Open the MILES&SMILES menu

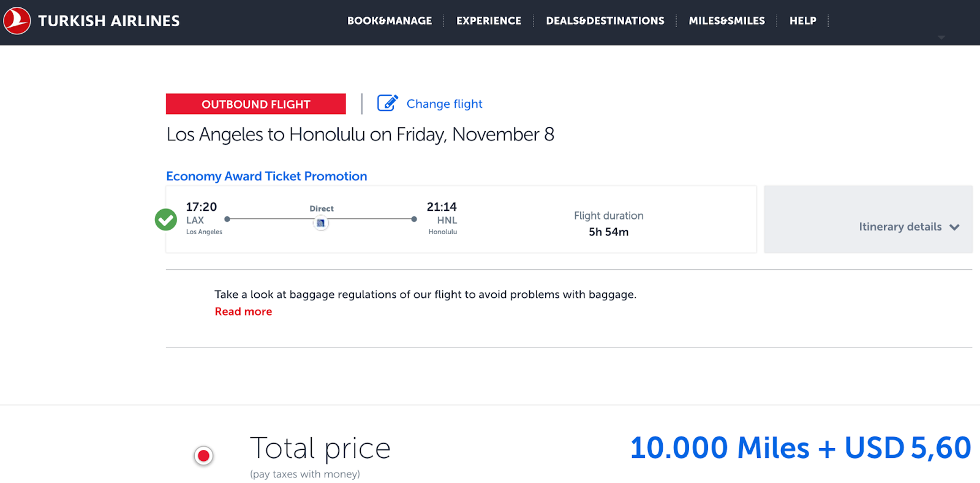(726, 21)
